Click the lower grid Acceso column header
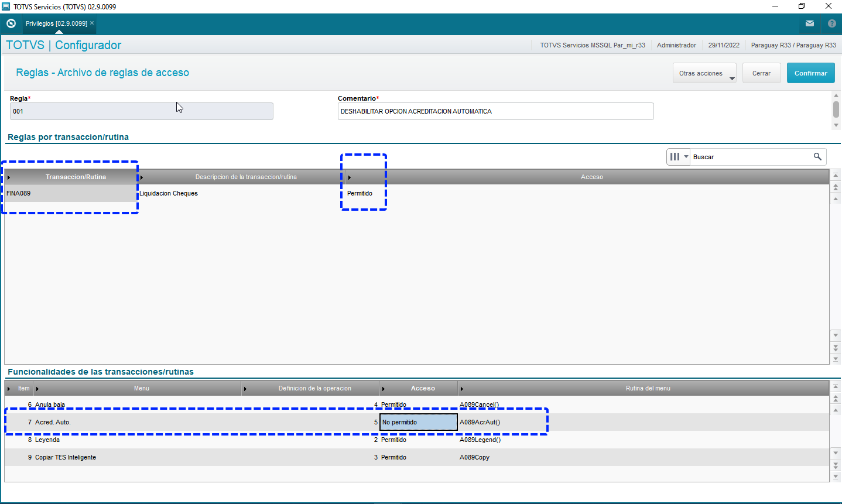 [x=419, y=388]
